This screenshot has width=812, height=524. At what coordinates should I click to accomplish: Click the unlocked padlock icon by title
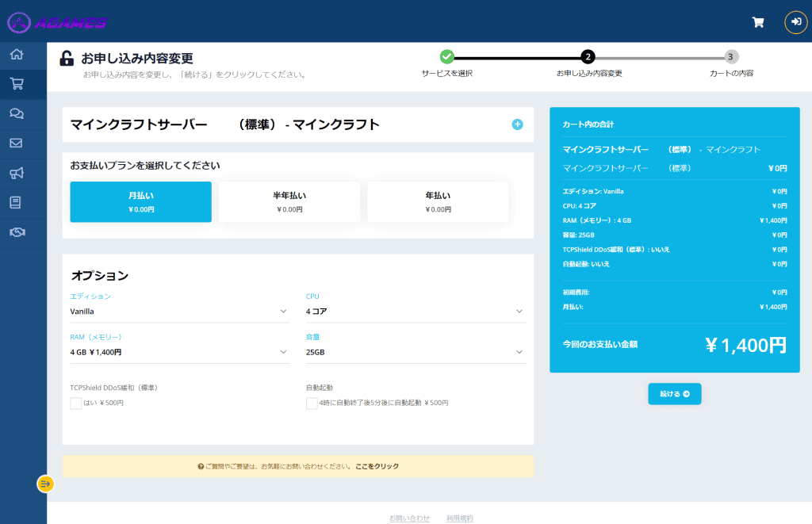(67, 58)
